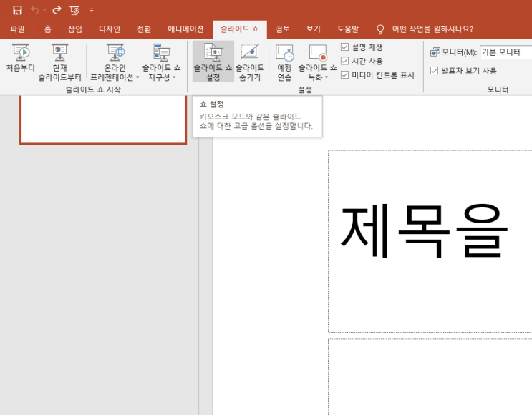Click the lightbulb search help icon
The height and width of the screenshot is (415, 532).
pyautogui.click(x=380, y=29)
